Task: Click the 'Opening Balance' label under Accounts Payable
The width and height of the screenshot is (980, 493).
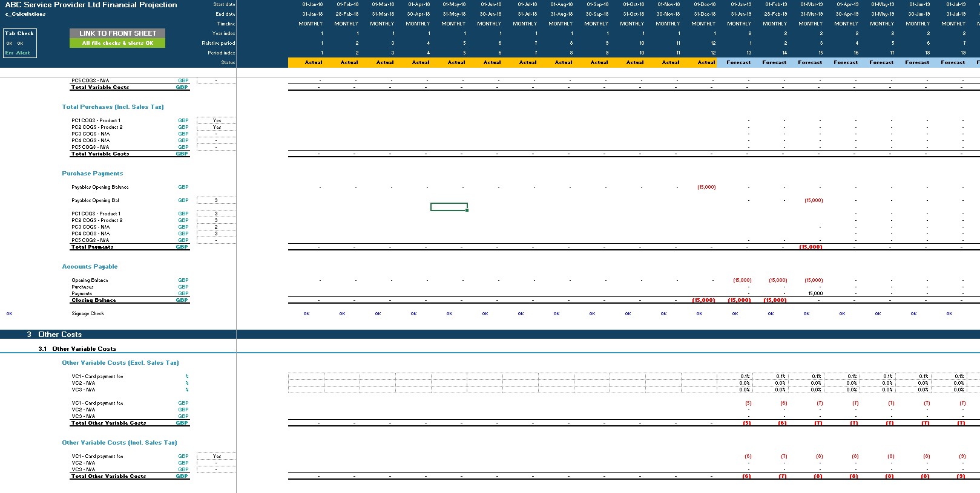Action: click(90, 280)
